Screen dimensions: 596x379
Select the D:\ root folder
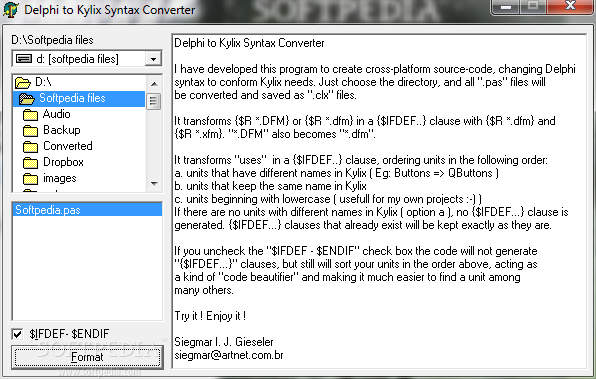click(43, 82)
